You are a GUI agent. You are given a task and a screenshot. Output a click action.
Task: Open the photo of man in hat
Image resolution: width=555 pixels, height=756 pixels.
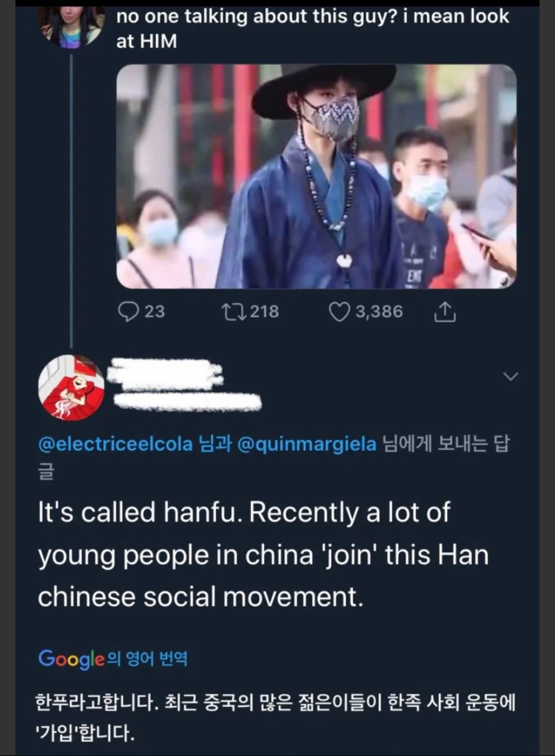point(316,176)
